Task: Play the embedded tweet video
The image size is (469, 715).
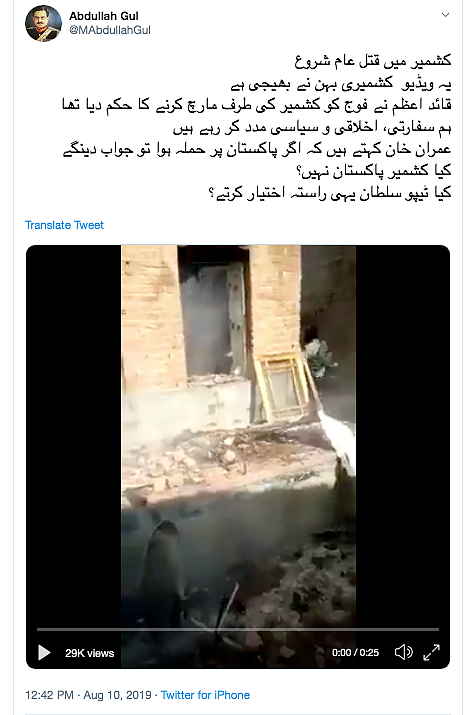Action: (x=44, y=653)
